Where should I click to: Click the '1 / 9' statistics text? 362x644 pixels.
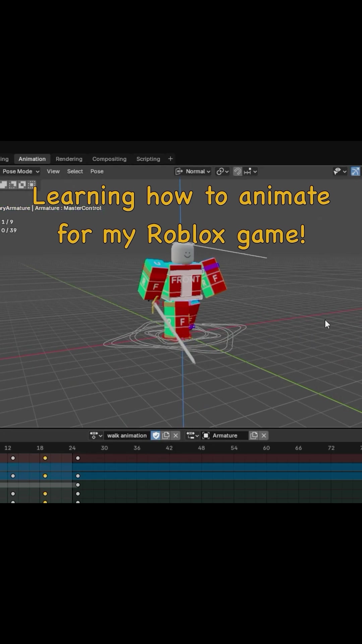7,222
